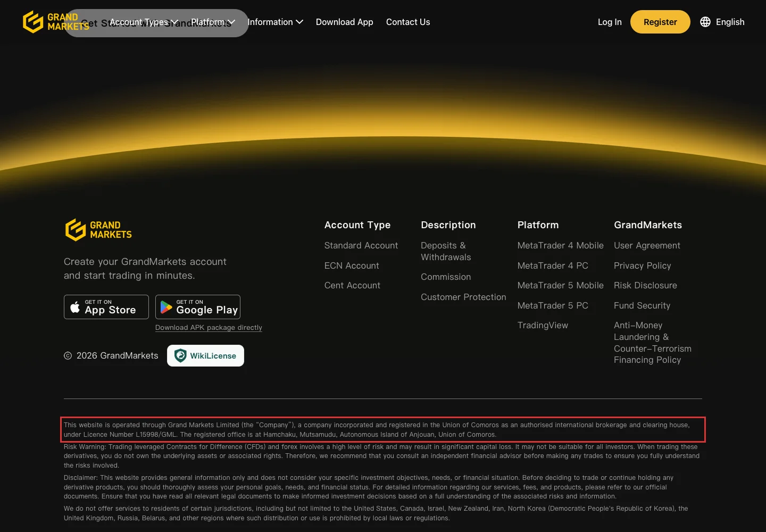Open Fund Security link
Screen dimensions: 766x532
[642, 305]
